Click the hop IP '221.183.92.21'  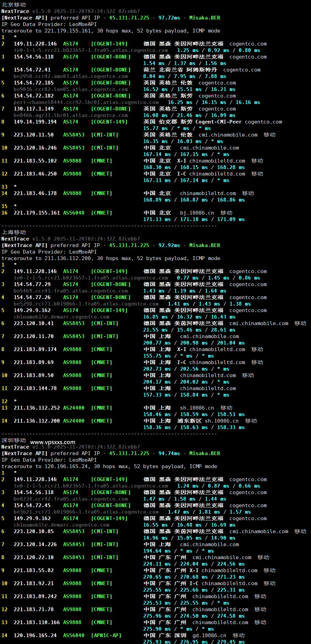coord(34,583)
